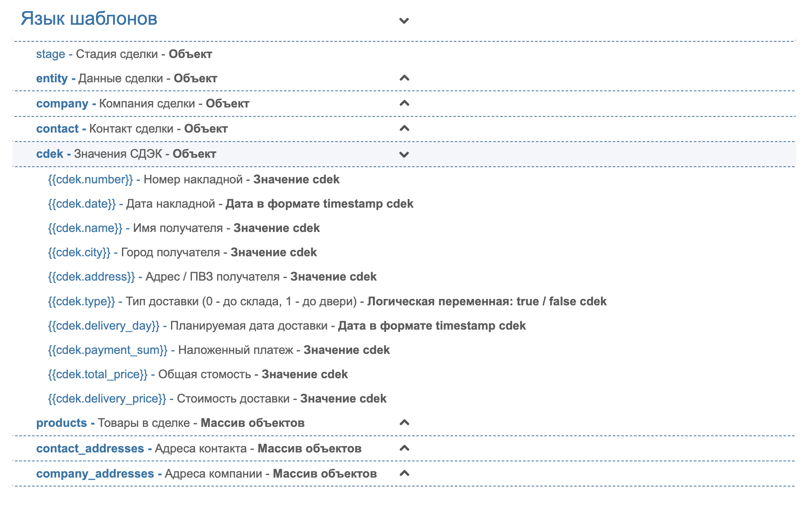The width and height of the screenshot is (812, 510).
Task: Click the {{cdek.number}} variable
Action: pyautogui.click(x=90, y=180)
